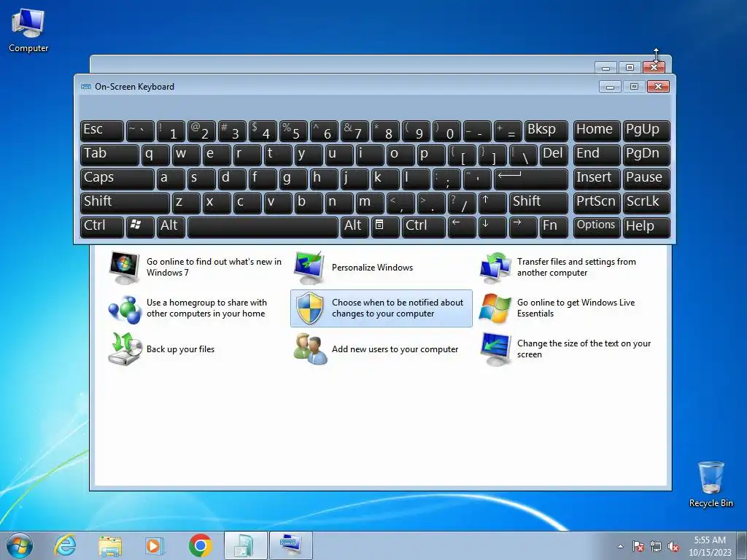Click the up arrow key
This screenshot has height=560, width=747.
[492, 203]
